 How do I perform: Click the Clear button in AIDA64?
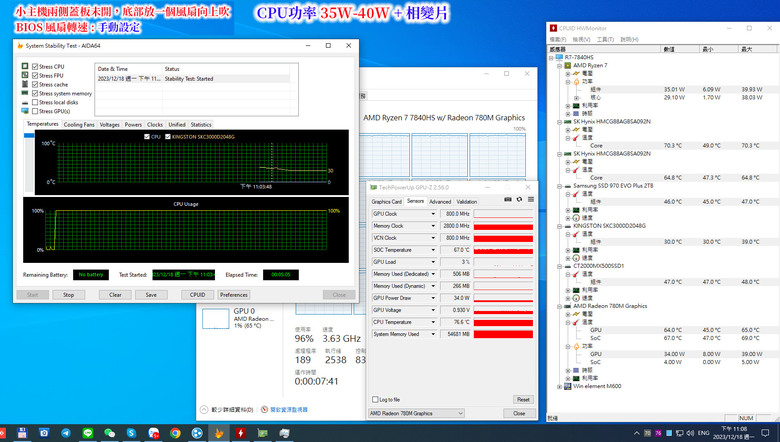[x=115, y=295]
